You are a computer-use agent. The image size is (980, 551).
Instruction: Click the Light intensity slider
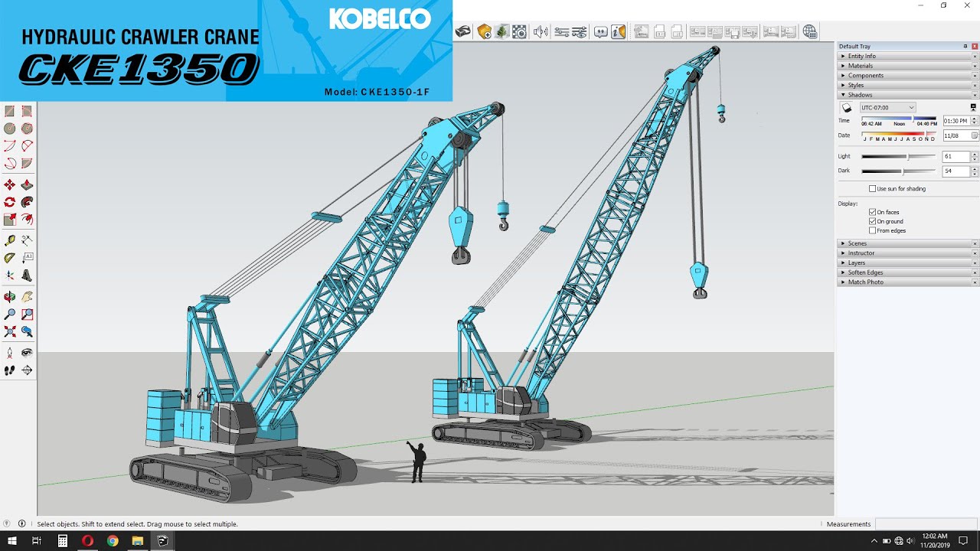899,157
